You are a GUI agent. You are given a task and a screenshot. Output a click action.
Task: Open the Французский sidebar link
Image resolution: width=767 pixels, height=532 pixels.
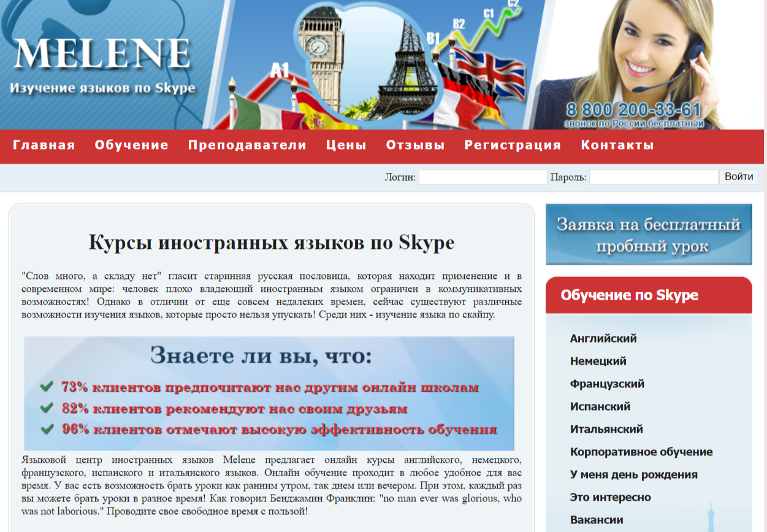point(607,384)
